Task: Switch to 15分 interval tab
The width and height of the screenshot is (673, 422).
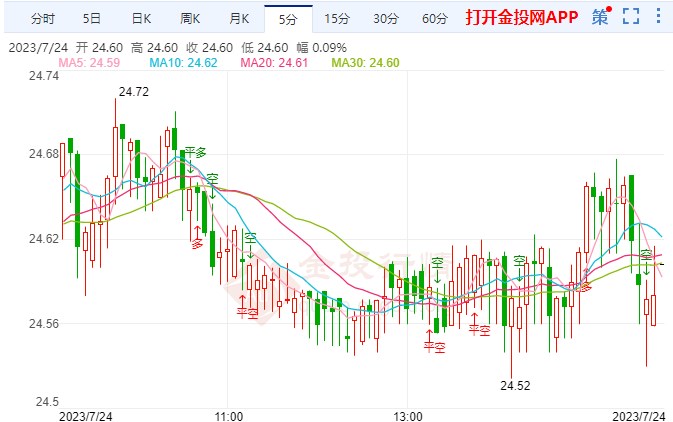Action: 337,18
